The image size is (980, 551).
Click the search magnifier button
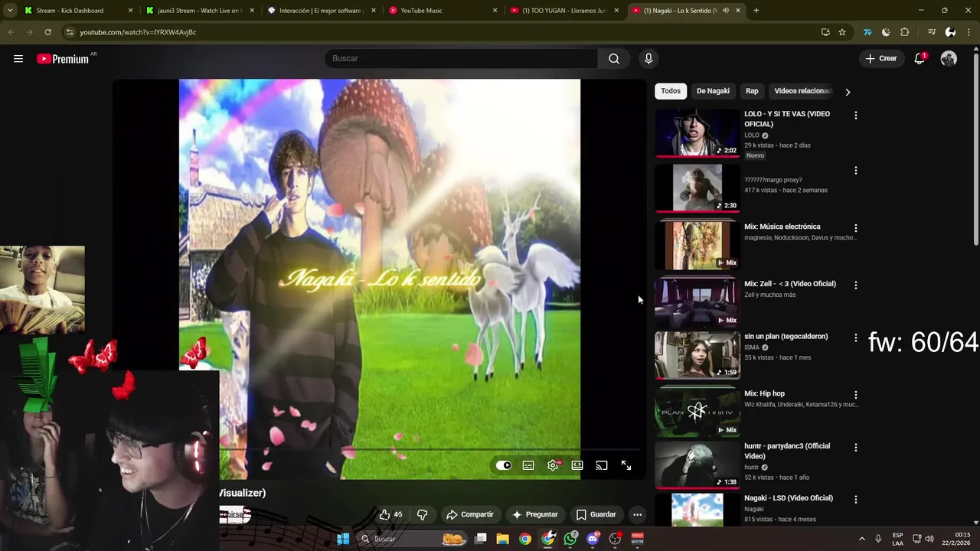pos(614,59)
